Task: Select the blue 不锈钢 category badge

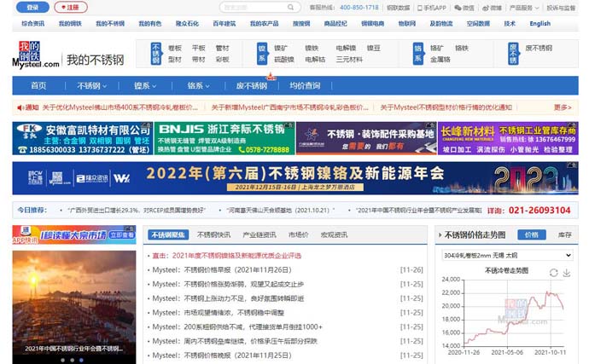Action: (x=156, y=54)
